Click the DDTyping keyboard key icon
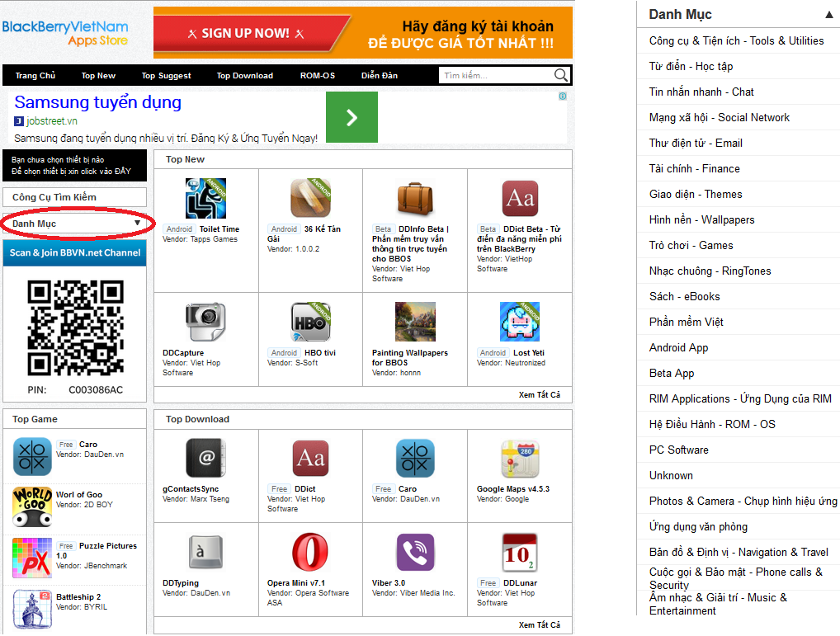The height and width of the screenshot is (636, 840). point(205,552)
